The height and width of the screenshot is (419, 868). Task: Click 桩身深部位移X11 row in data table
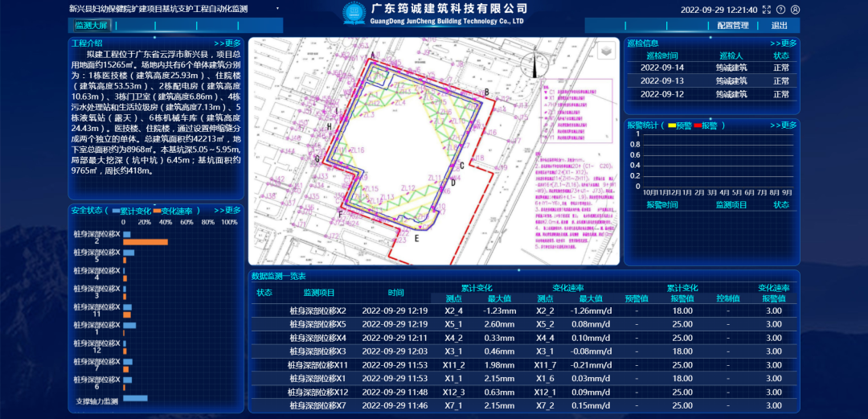pyautogui.click(x=524, y=364)
